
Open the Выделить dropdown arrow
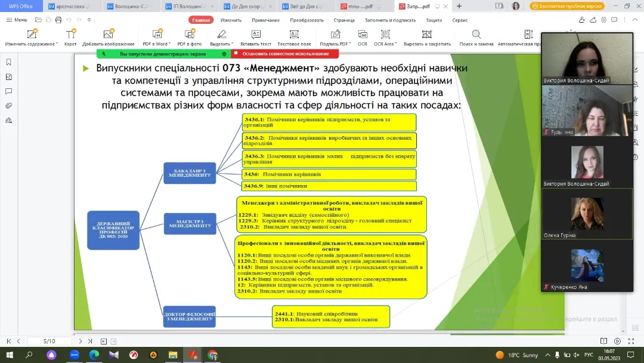pos(232,44)
